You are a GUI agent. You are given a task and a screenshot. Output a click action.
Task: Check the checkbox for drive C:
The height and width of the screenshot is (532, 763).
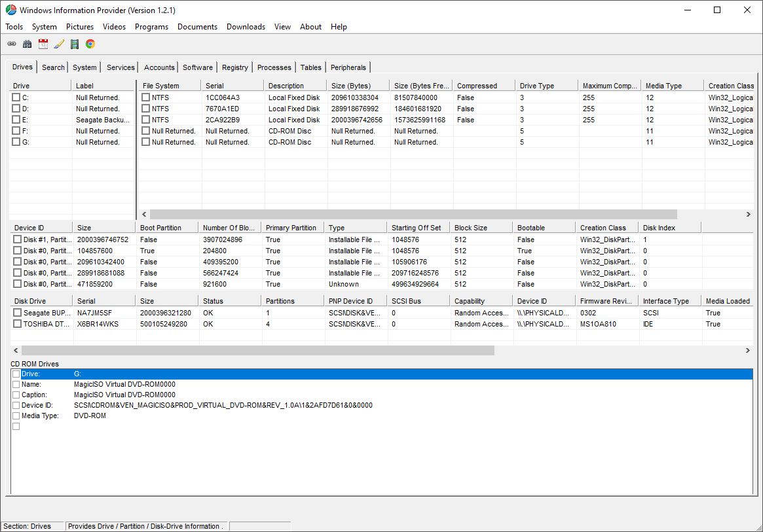point(17,98)
